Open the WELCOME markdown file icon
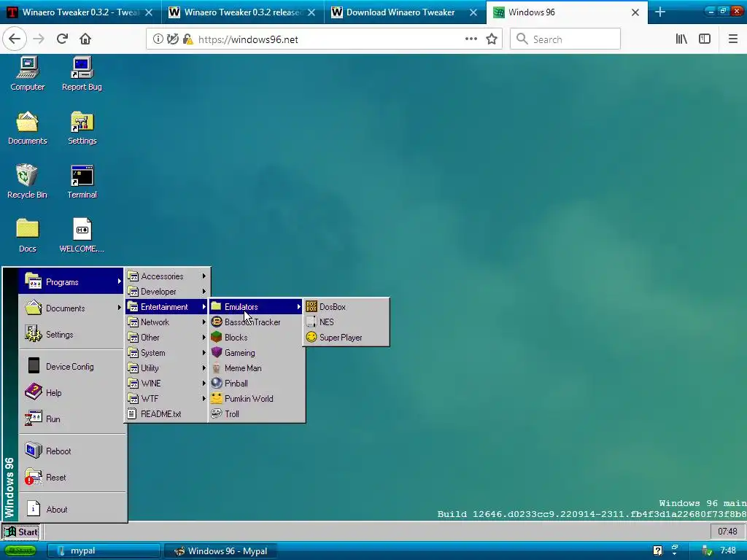747x560 pixels. (82, 236)
